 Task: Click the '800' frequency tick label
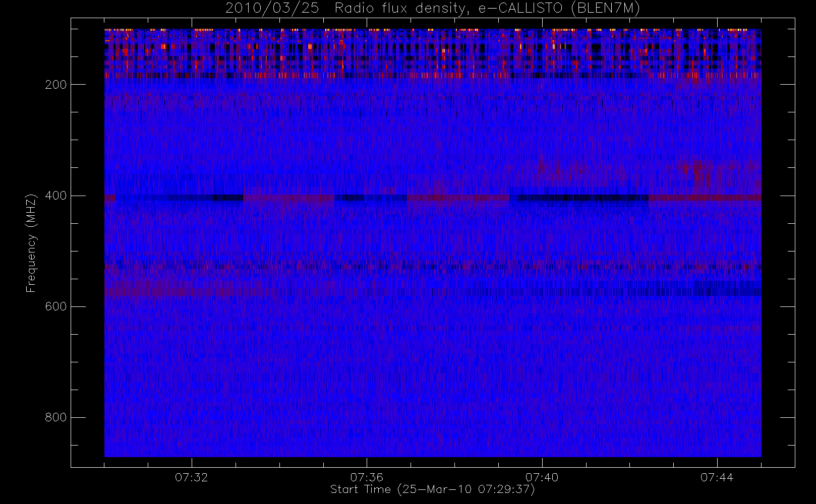coord(55,417)
